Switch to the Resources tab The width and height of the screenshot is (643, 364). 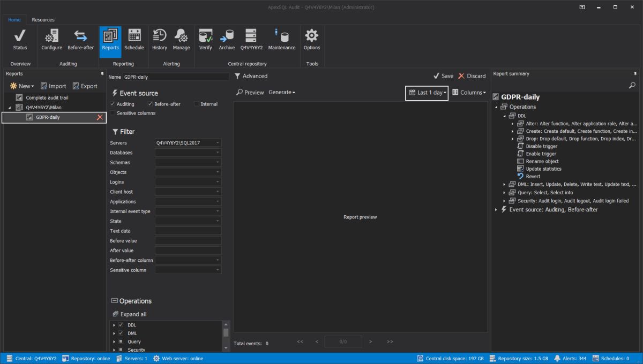coord(43,20)
